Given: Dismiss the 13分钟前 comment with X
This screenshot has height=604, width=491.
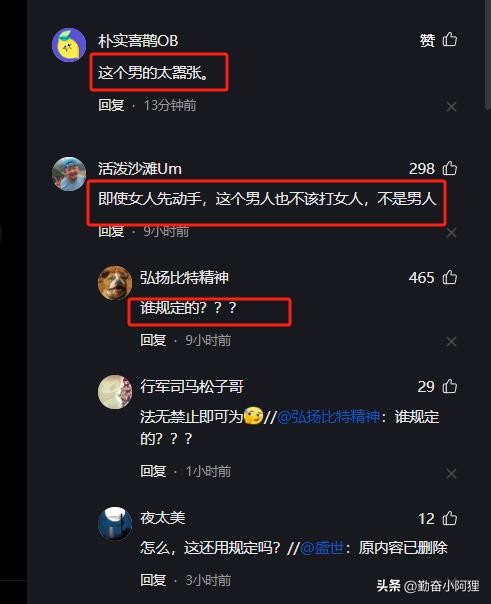Looking at the screenshot, I should pyautogui.click(x=451, y=106).
